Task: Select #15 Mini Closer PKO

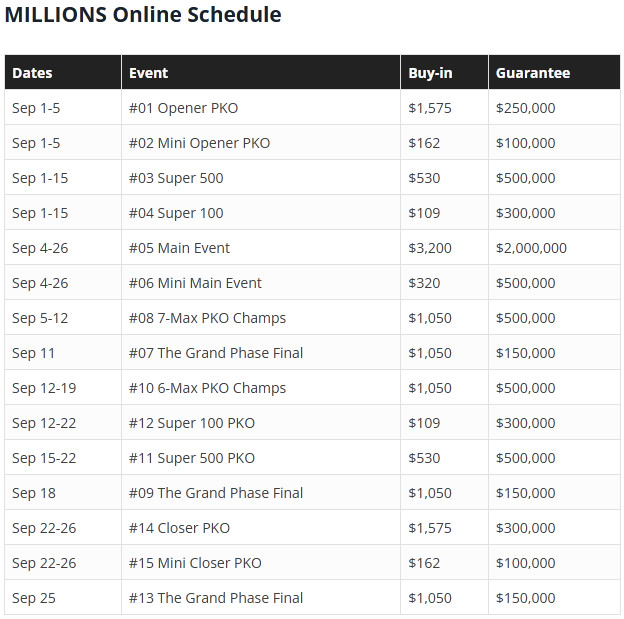Action: [195, 563]
